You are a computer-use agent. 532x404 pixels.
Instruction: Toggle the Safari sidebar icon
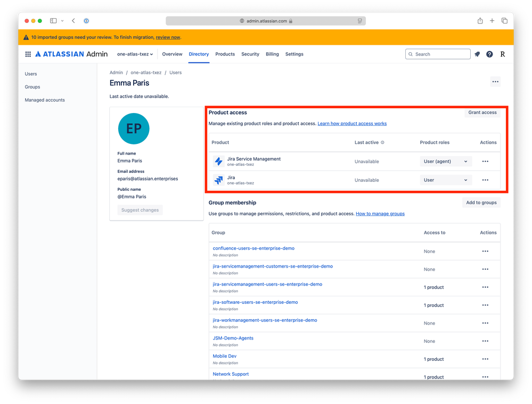(53, 21)
